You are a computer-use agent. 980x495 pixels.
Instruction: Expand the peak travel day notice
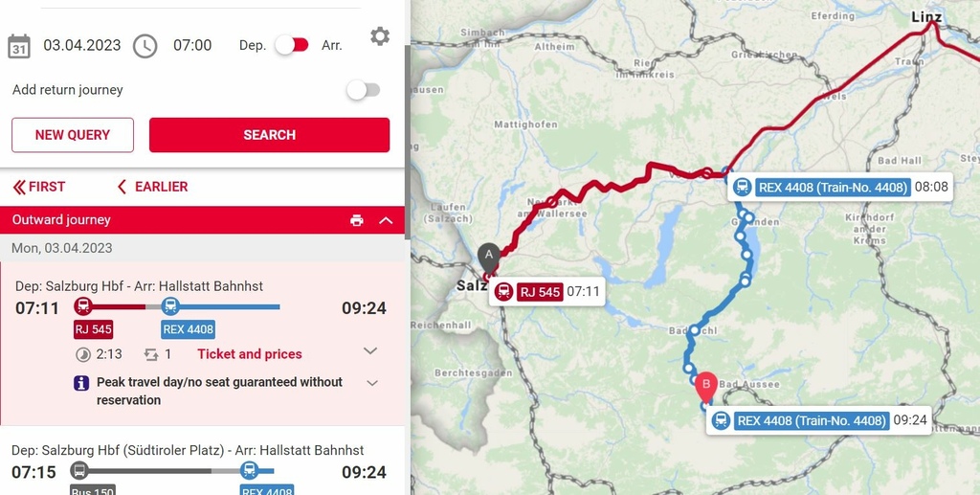pos(372,383)
